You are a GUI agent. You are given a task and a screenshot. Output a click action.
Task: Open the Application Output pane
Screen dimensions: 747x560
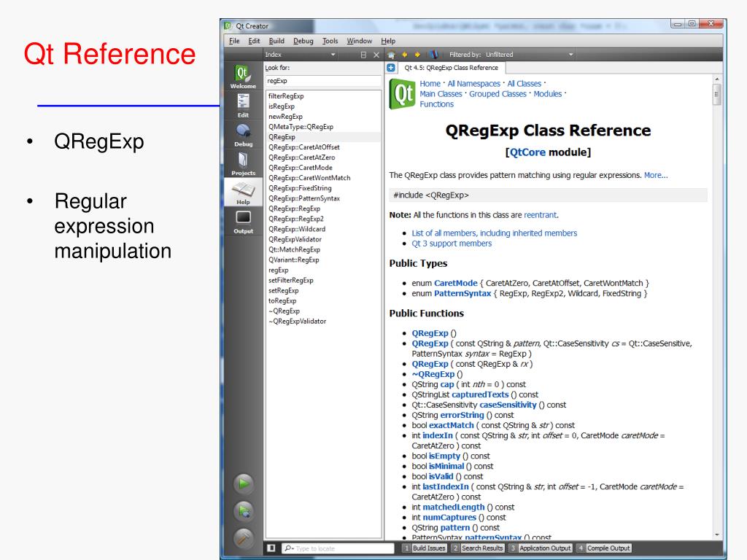541,548
